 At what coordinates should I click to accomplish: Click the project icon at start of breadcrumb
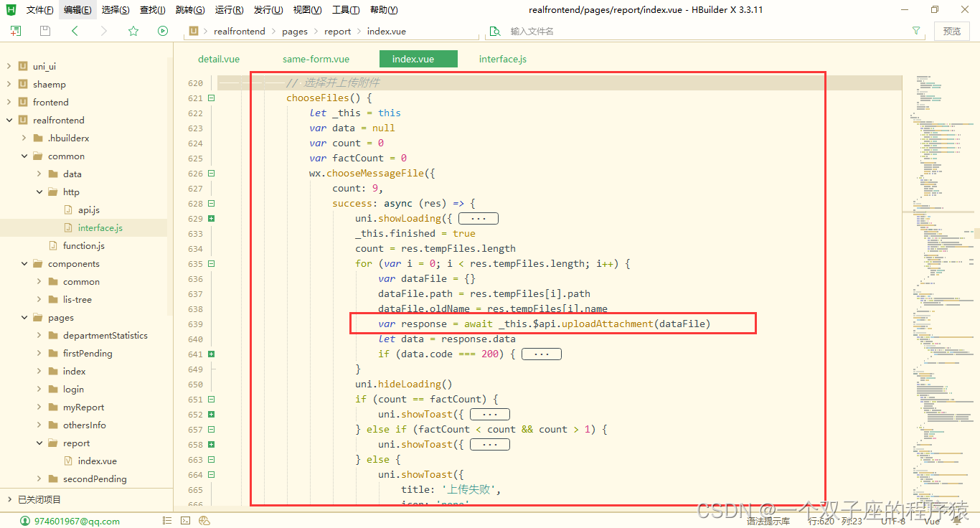point(193,31)
